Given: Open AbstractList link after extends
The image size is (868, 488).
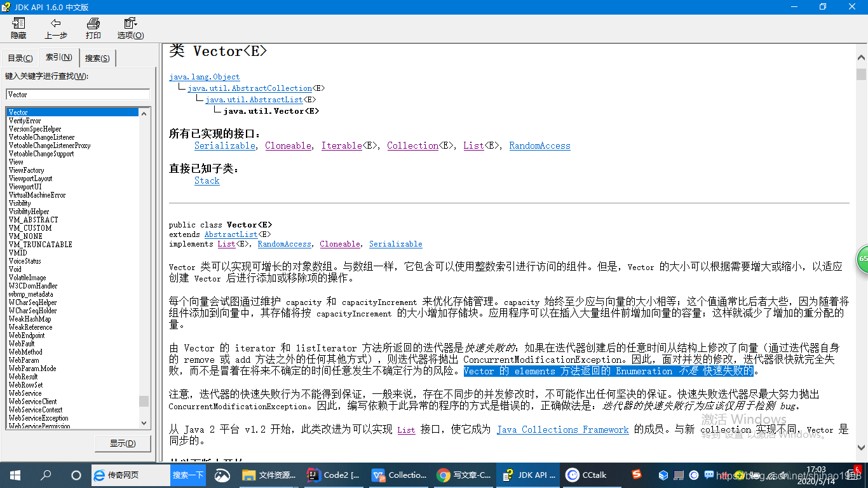Looking at the screenshot, I should [231, 234].
